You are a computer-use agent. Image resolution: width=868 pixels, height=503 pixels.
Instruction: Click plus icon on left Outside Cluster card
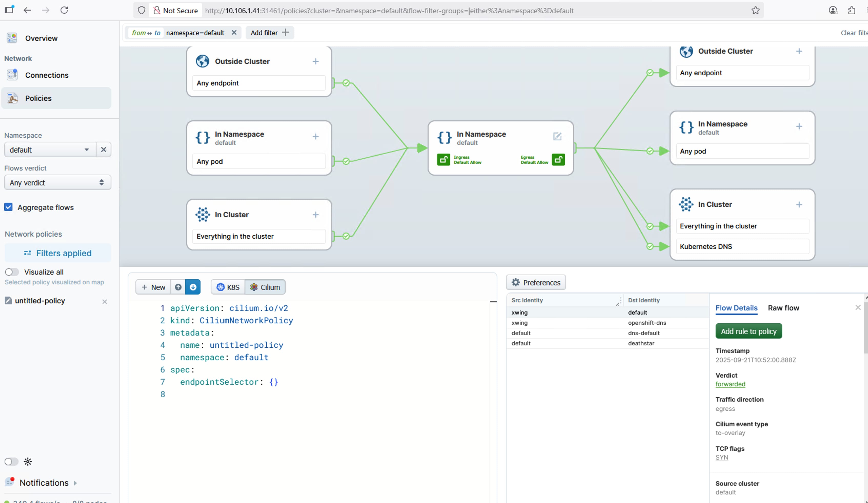pyautogui.click(x=316, y=61)
